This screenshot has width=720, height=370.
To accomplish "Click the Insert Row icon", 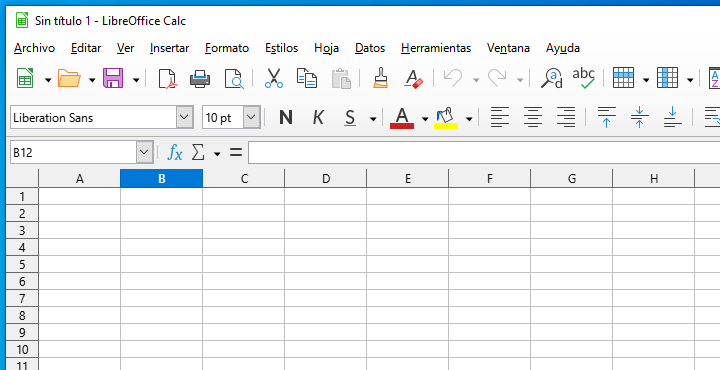I will (x=624, y=78).
